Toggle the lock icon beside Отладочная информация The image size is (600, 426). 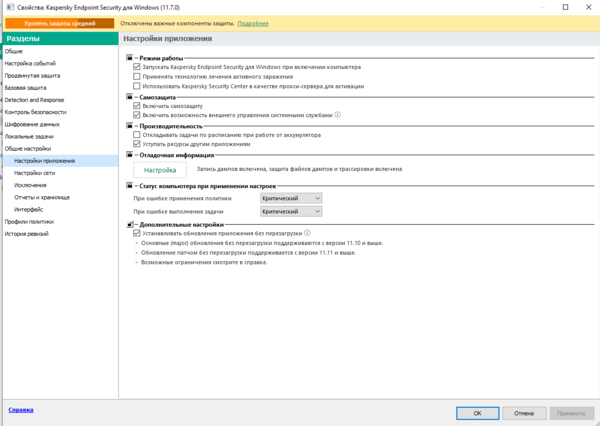click(x=130, y=155)
